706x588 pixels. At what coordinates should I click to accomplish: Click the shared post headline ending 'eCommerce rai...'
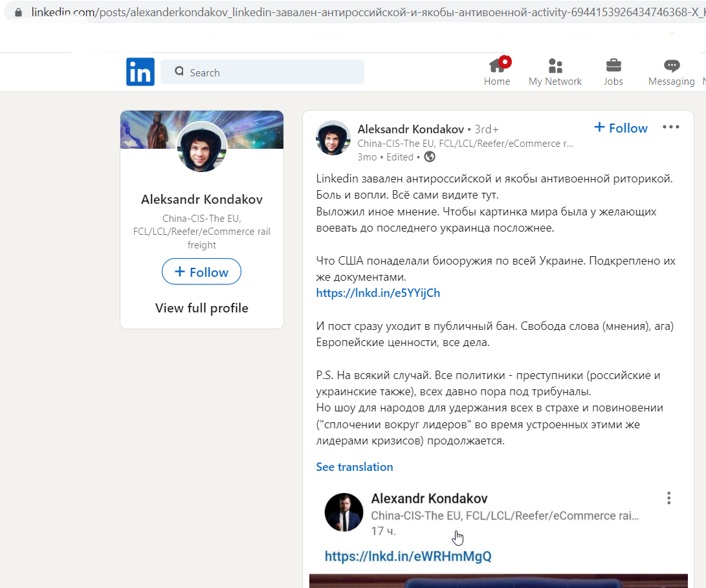505,516
